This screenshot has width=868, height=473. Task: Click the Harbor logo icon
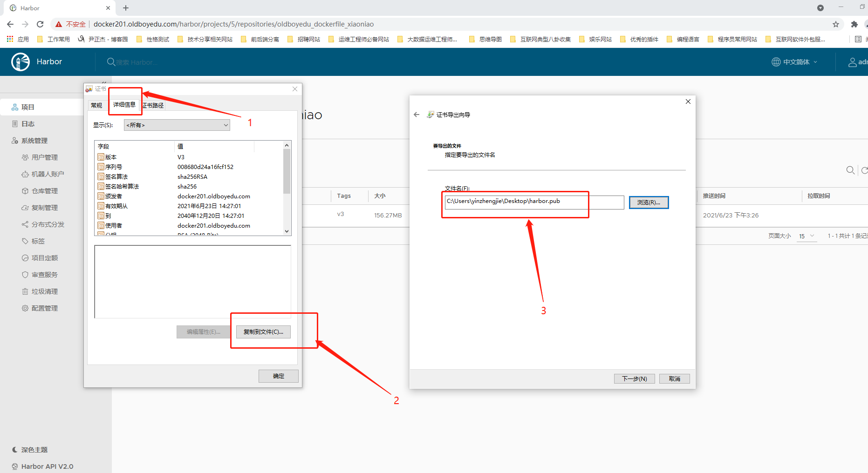click(21, 62)
